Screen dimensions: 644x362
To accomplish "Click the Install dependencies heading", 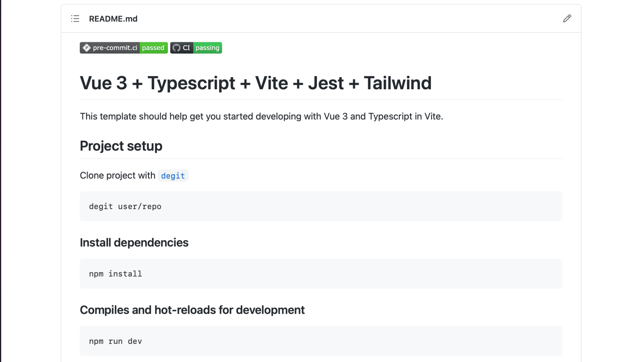I will pyautogui.click(x=134, y=243).
